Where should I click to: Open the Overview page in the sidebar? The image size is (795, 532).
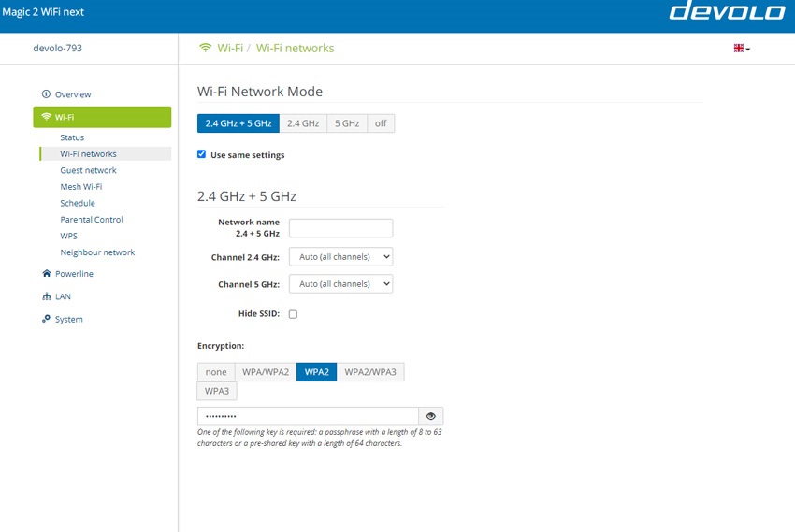coord(73,94)
